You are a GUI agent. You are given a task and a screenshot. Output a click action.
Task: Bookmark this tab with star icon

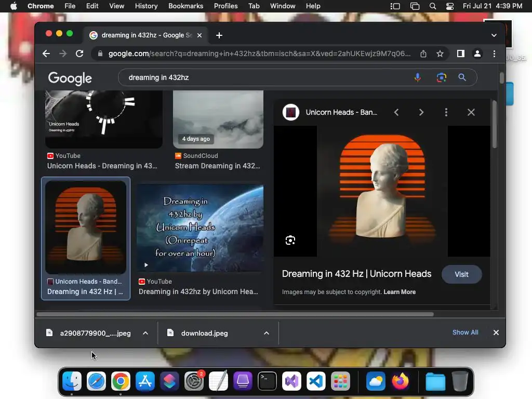pos(440,54)
